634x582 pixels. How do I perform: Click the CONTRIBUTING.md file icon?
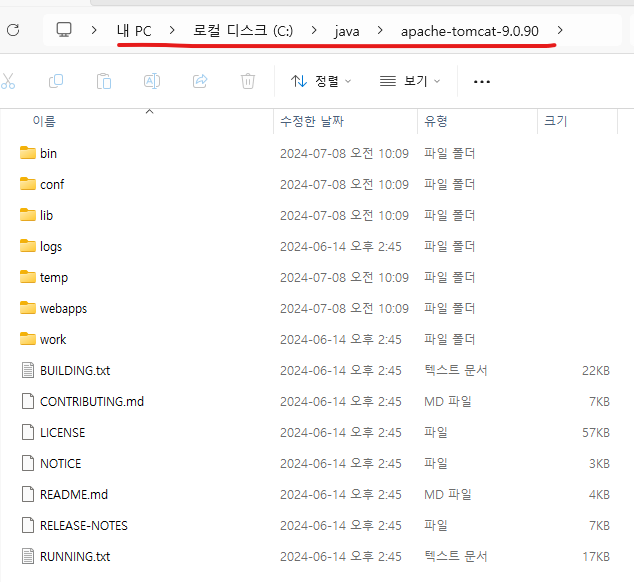(28, 401)
